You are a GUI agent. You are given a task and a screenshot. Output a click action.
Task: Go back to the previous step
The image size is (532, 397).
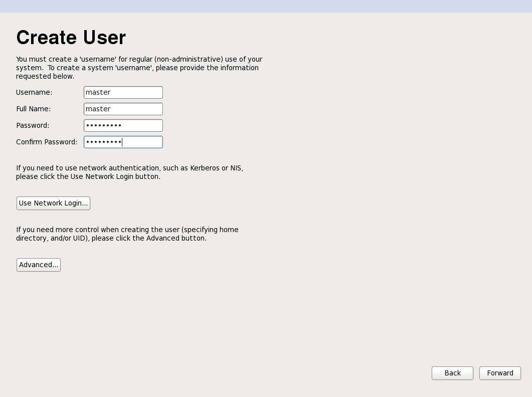(x=452, y=373)
